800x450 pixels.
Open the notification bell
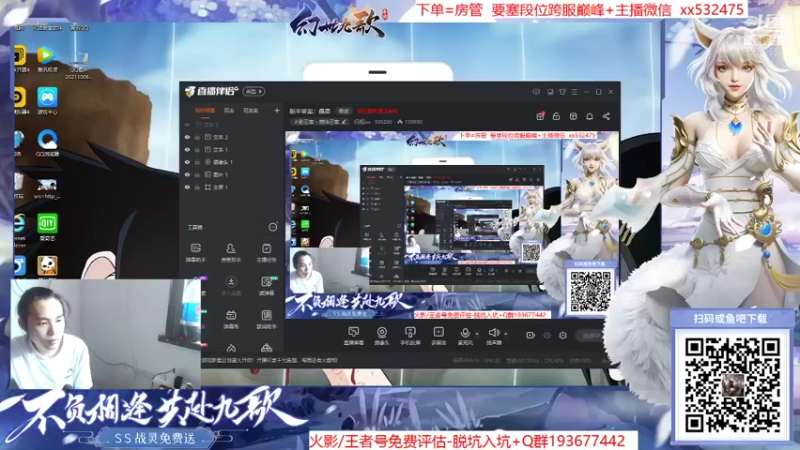(589, 116)
